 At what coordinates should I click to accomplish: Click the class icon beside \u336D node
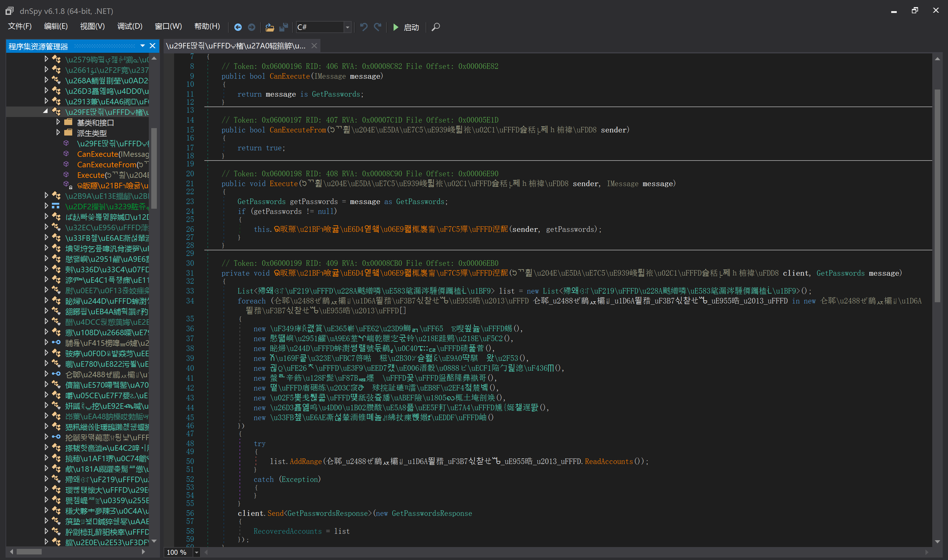click(56, 269)
